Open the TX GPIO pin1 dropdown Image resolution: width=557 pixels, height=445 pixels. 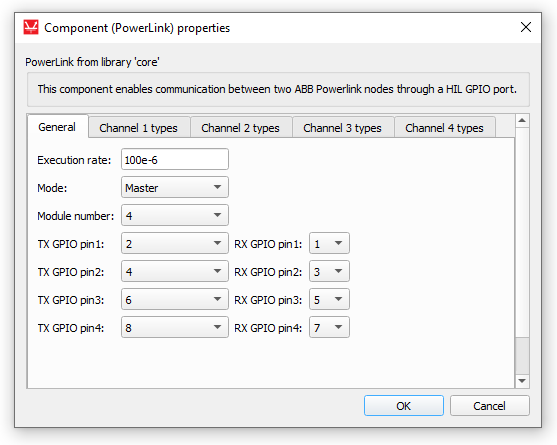[175, 243]
